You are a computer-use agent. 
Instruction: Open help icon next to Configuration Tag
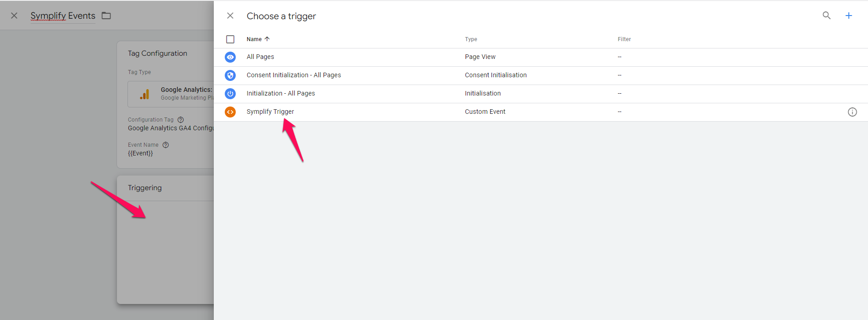click(180, 120)
